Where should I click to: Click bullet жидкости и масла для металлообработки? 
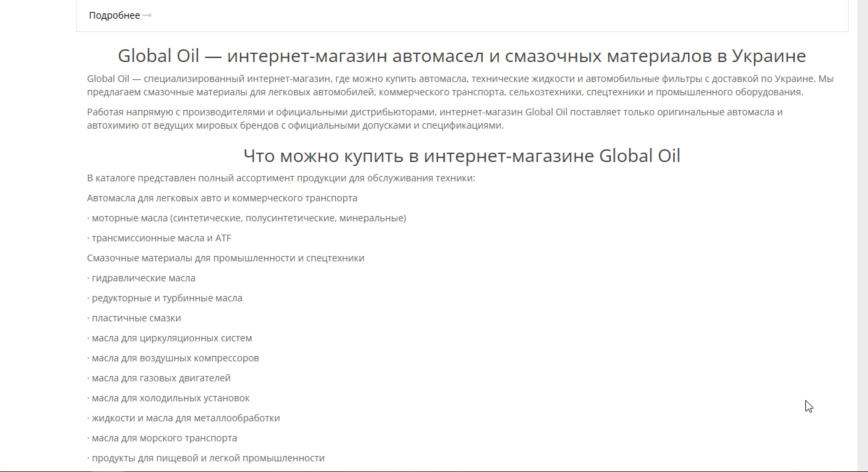pos(183,418)
